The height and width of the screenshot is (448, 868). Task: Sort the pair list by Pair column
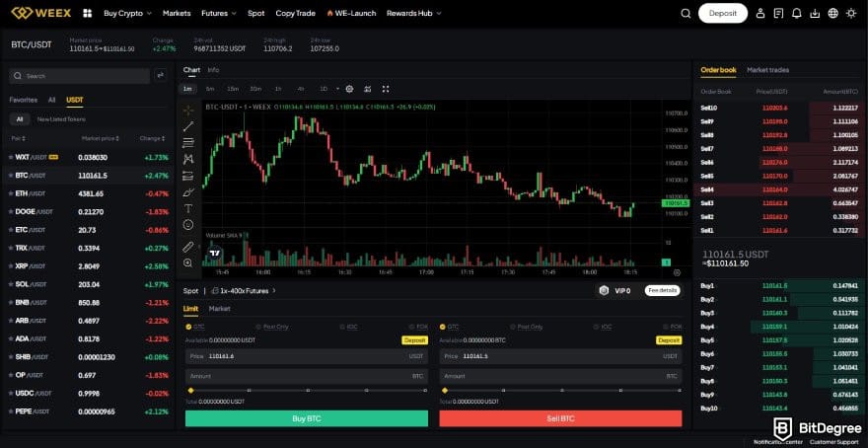click(x=19, y=138)
